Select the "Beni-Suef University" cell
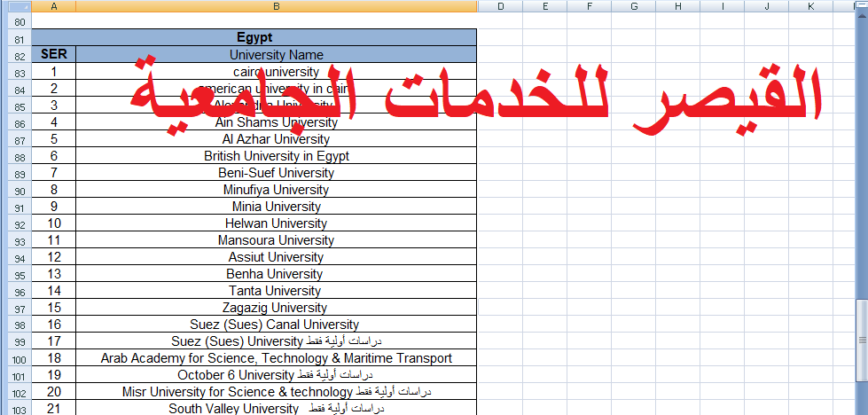868x415 pixels. pos(277,173)
